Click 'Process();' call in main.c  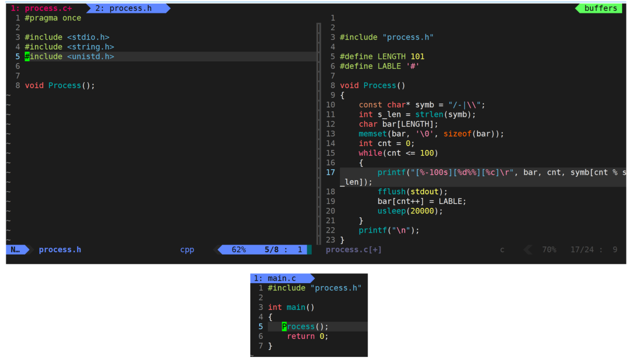click(x=305, y=327)
